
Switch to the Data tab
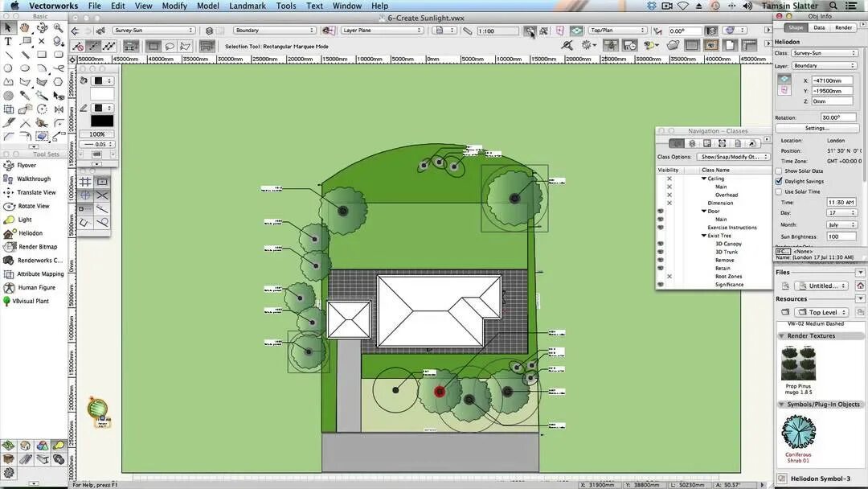(x=819, y=27)
